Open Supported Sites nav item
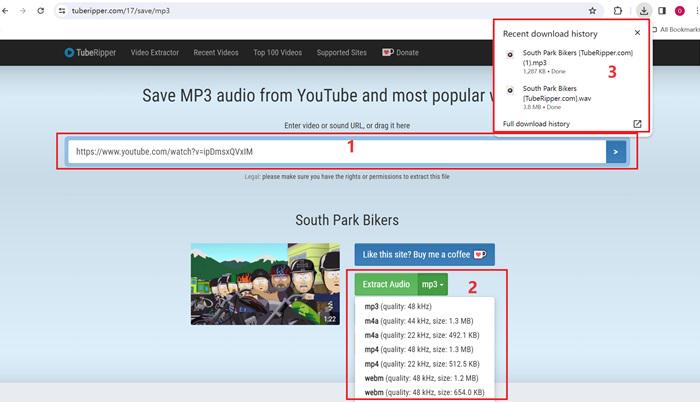The image size is (700, 402). pos(342,53)
